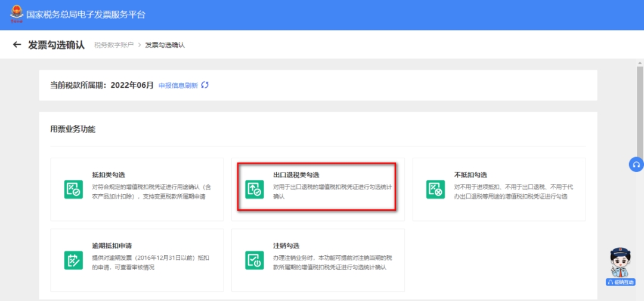The width and height of the screenshot is (644, 301).
Task: Click the scrollbar up arrow
Action: (640, 62)
